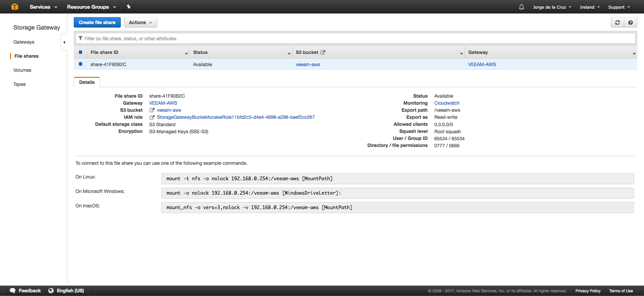Refresh the file shares list
The width and height of the screenshot is (644, 296).
(x=617, y=22)
